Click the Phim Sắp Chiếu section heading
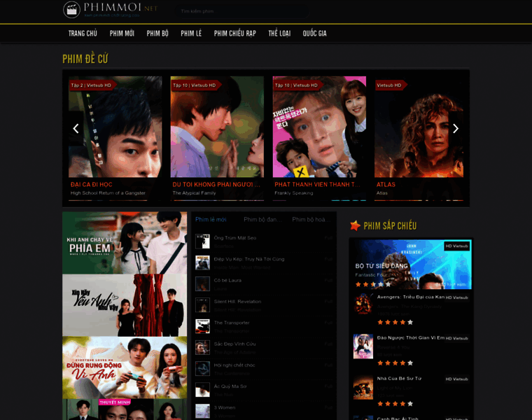Viewport: 532px width, 420px height. click(x=390, y=225)
